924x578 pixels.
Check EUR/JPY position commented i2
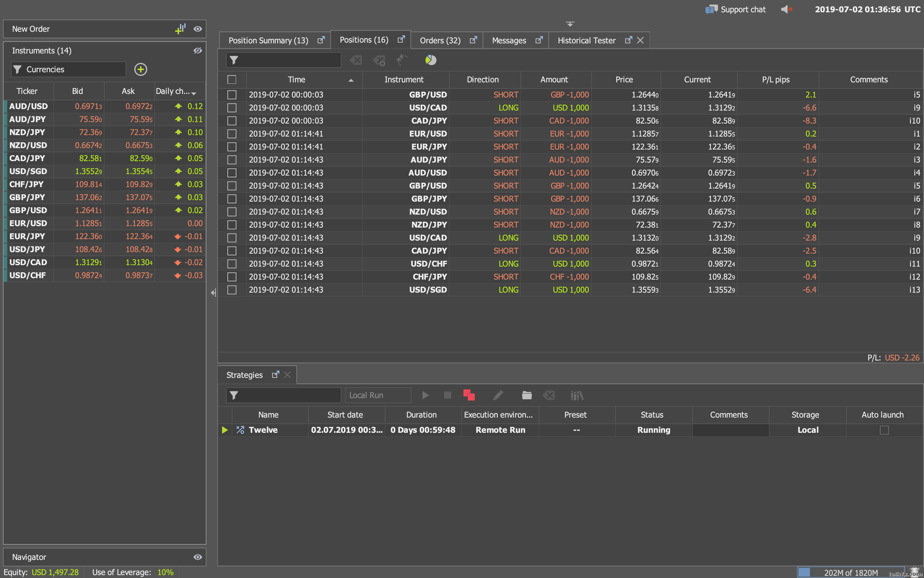point(231,147)
